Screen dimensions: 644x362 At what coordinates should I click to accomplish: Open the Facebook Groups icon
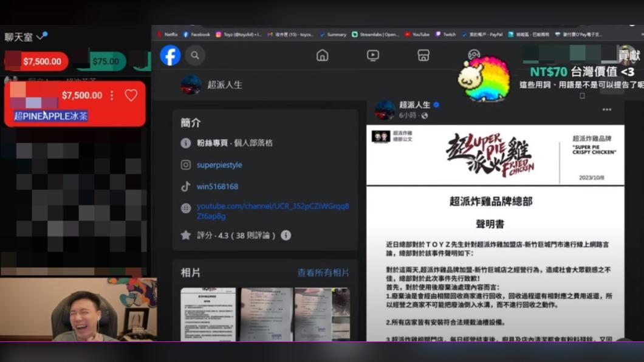[474, 55]
